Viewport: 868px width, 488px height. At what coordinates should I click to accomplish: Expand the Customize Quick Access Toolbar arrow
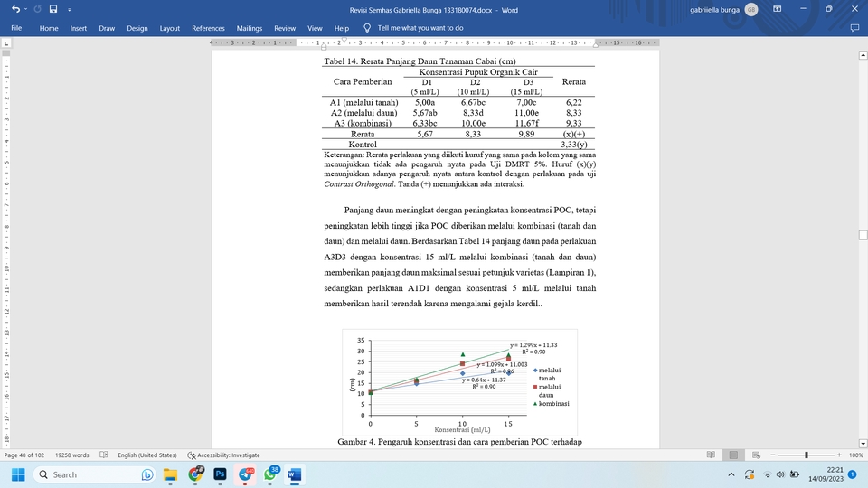click(x=70, y=10)
